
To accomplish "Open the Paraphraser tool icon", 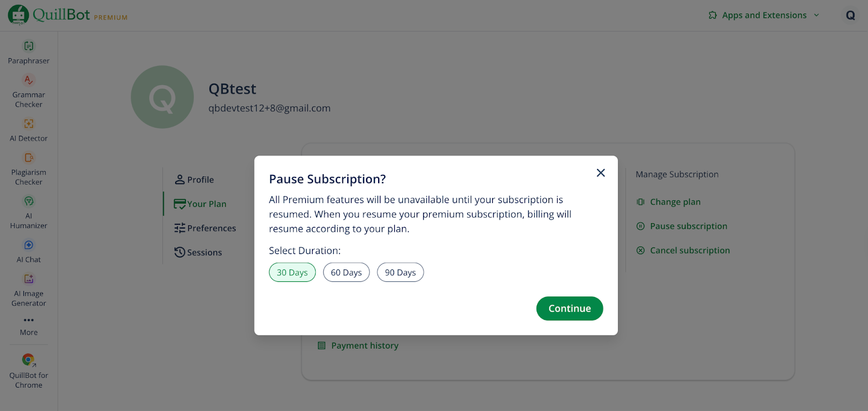I will click(x=29, y=46).
